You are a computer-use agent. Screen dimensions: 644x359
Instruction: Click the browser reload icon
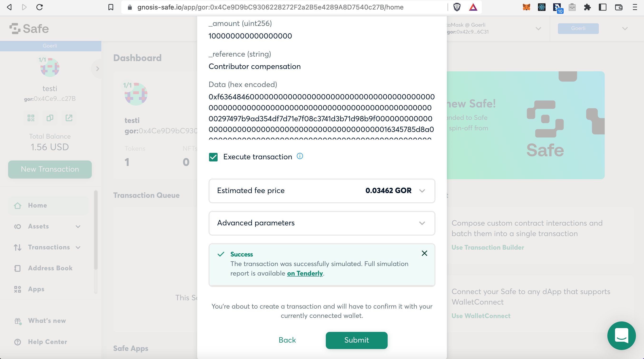39,7
